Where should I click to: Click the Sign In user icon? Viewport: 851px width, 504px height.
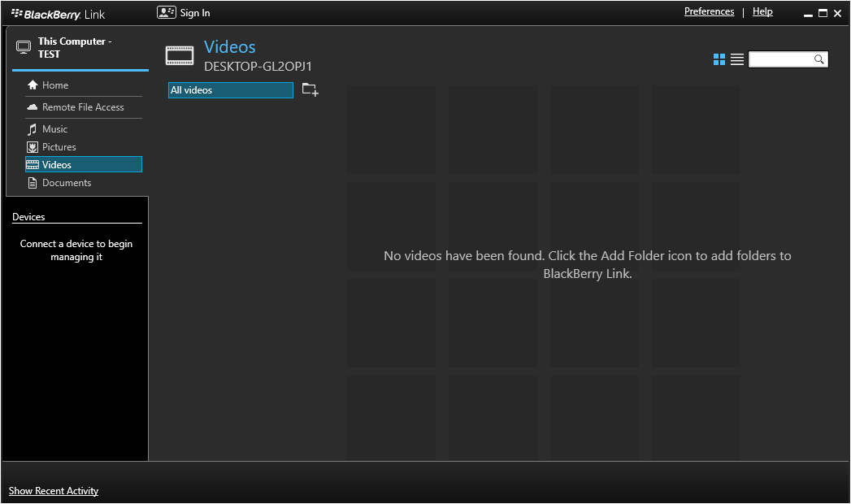click(x=166, y=12)
